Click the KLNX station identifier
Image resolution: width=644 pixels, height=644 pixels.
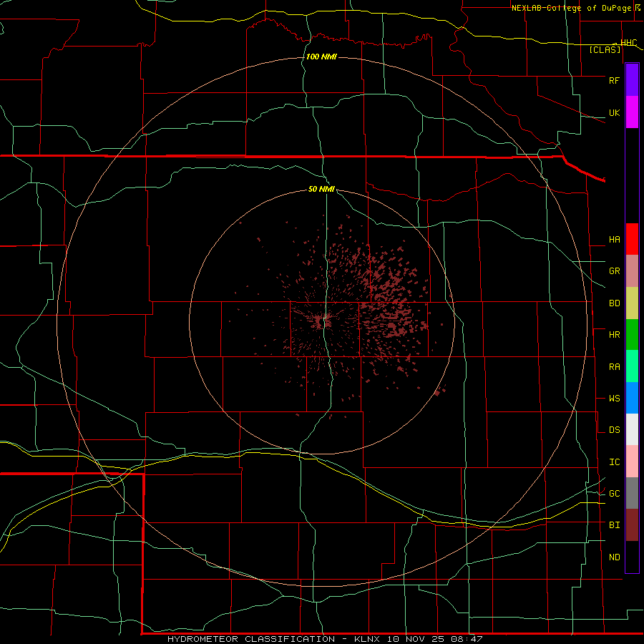coord(367,639)
